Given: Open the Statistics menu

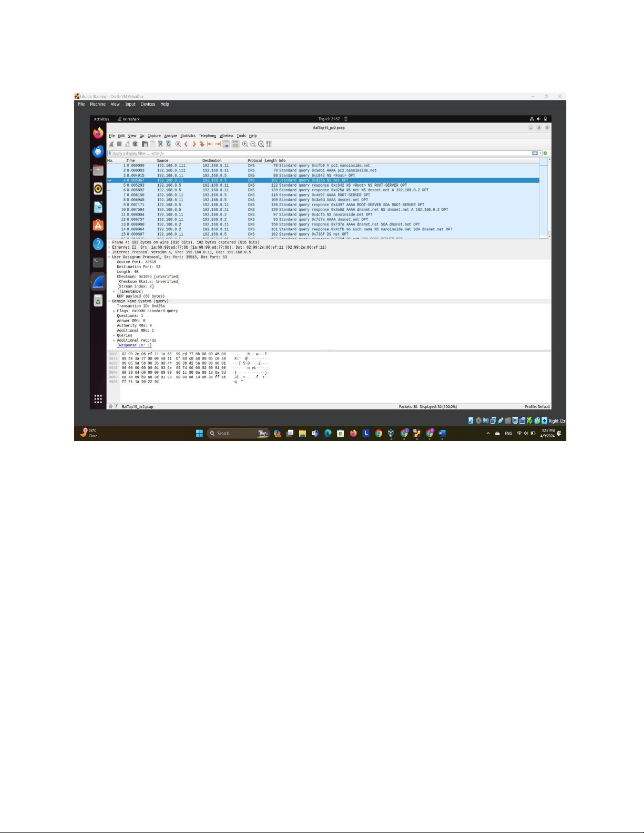Looking at the screenshot, I should pos(188,136).
